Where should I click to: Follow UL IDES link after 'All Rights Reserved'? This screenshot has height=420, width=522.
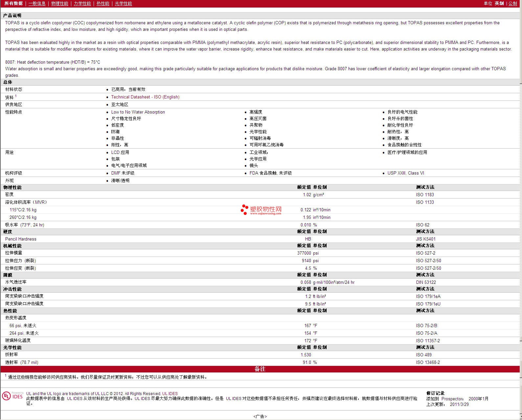tap(170, 393)
